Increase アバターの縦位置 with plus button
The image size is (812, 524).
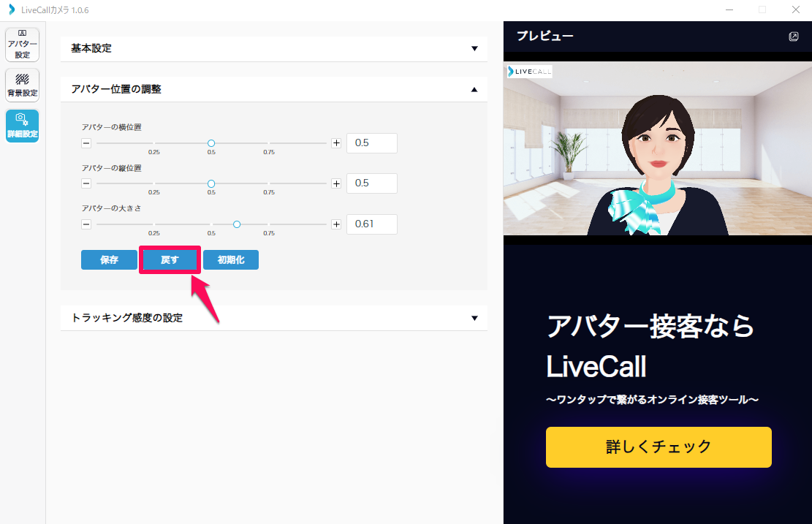337,183
